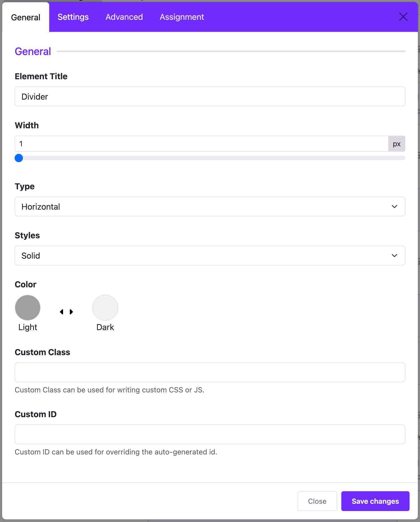
Task: Click the Width slider handle
Action: [19, 158]
